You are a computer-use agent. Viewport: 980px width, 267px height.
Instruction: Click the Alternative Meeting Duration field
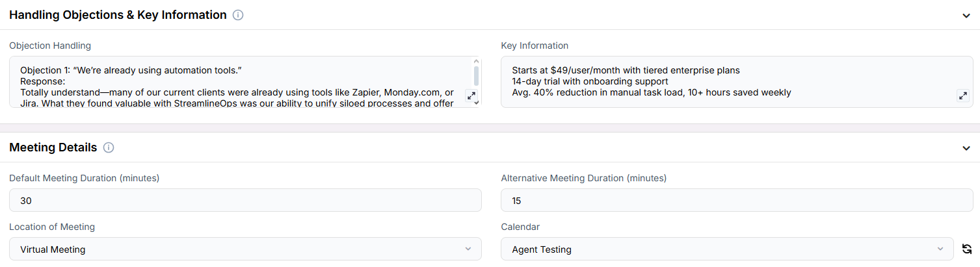pos(737,200)
